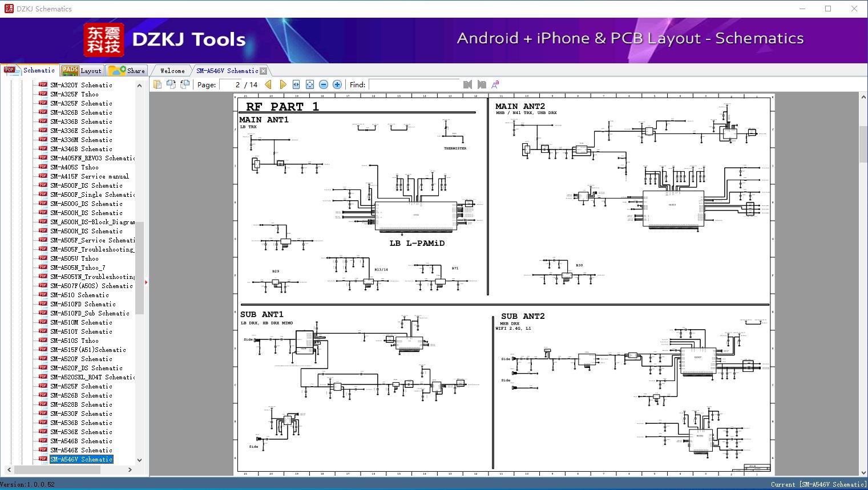The width and height of the screenshot is (868, 490).
Task: Select SM-A346B Schematic tree item
Action: pyautogui.click(x=81, y=149)
